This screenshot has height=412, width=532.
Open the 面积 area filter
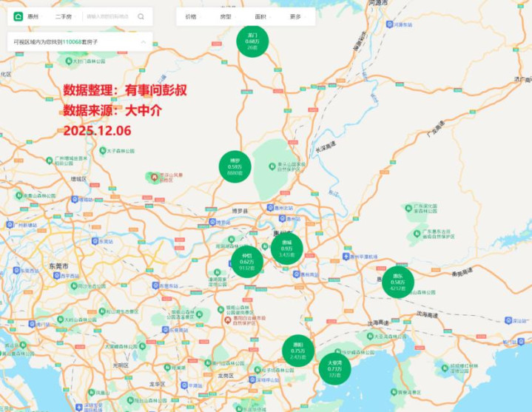point(262,16)
